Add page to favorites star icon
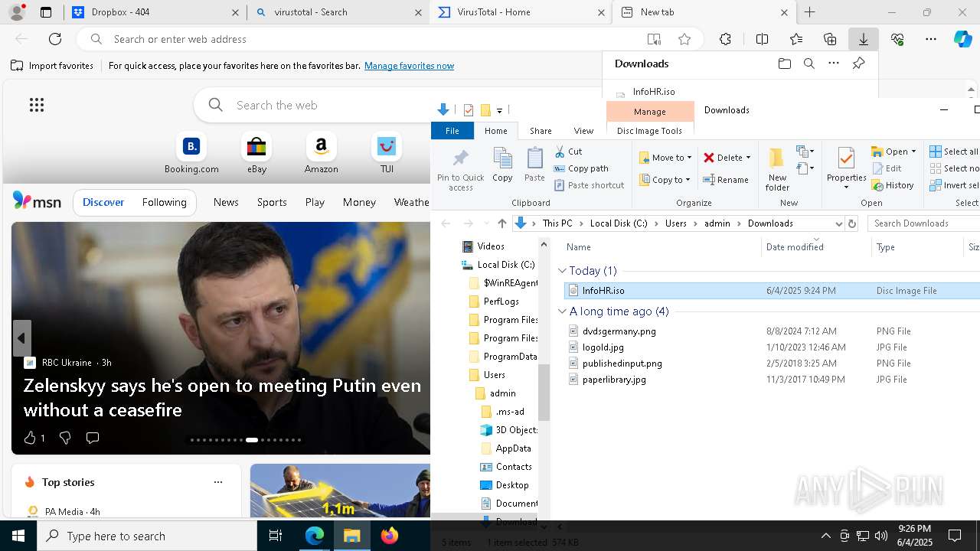 (684, 39)
